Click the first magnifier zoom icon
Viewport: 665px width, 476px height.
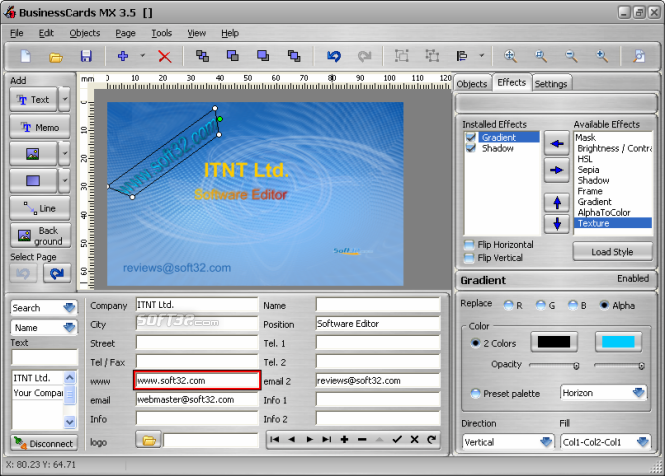[510, 56]
